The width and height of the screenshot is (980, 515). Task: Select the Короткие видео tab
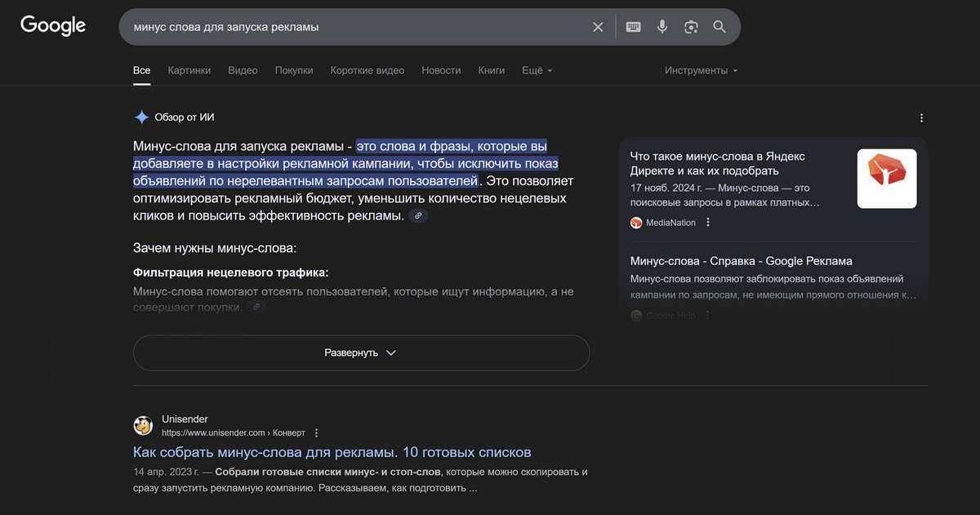click(367, 71)
